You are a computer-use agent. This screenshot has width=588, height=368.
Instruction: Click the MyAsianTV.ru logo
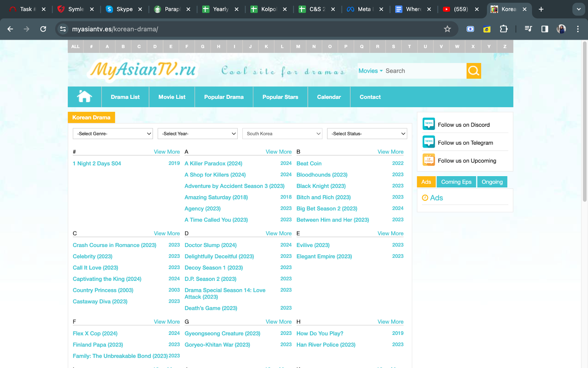(143, 70)
